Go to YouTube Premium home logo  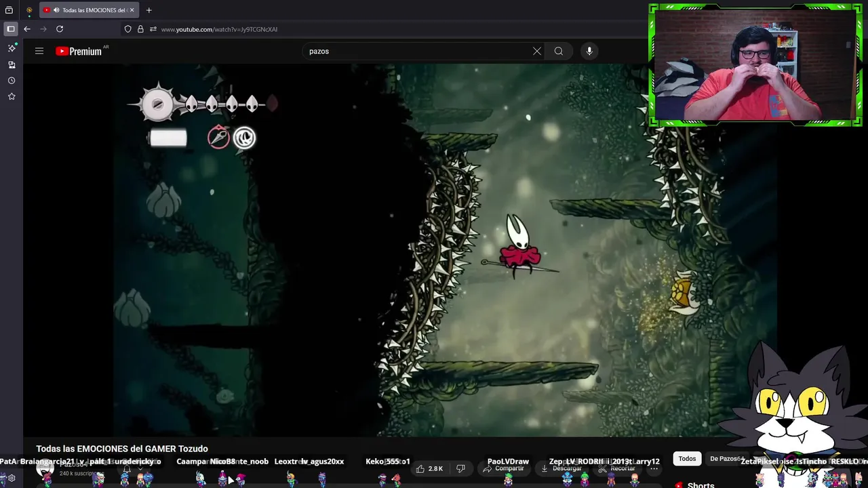[x=79, y=51]
